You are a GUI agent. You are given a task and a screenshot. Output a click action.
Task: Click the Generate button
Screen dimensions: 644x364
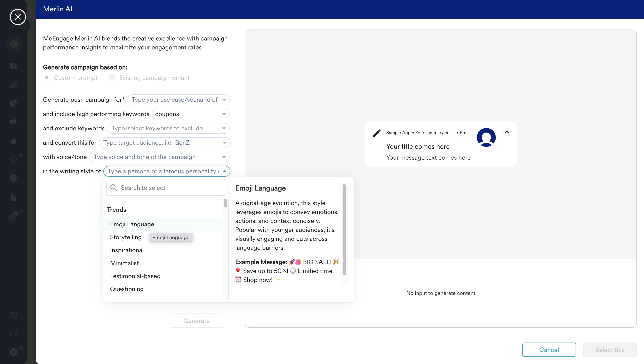click(197, 321)
